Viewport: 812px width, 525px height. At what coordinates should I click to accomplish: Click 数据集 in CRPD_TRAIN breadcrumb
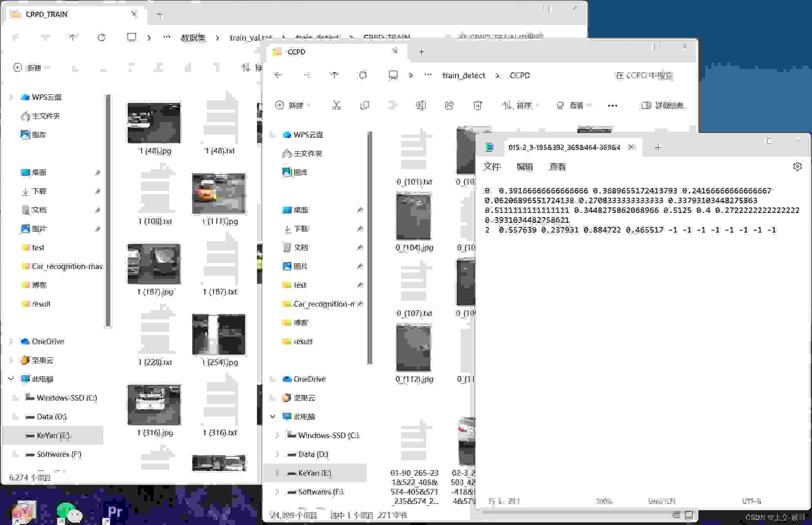193,38
